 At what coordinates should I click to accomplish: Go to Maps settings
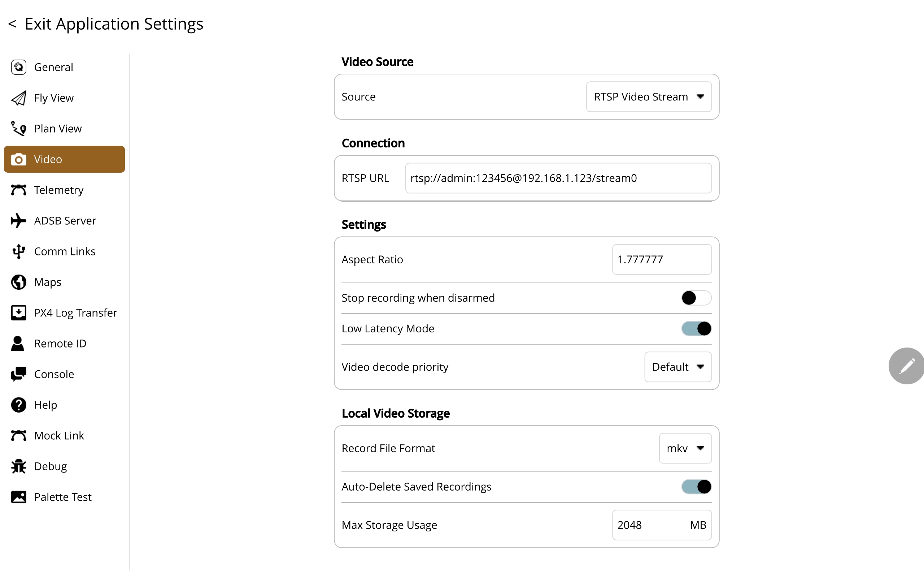[64, 282]
